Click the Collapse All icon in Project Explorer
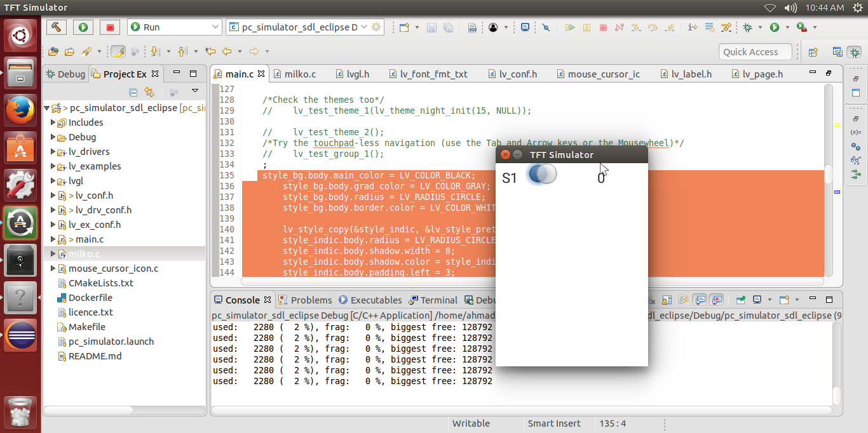Screen dimensions: 868x433 133,91
